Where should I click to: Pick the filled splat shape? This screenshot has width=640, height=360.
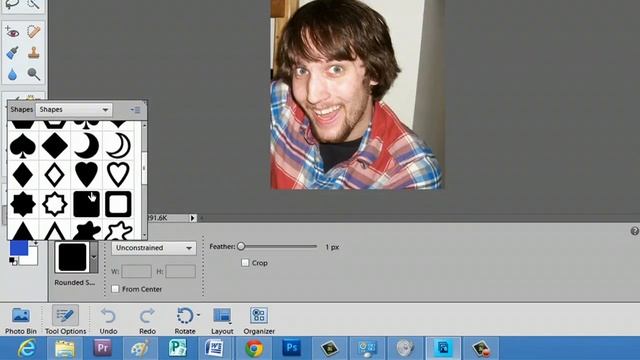pos(87,230)
